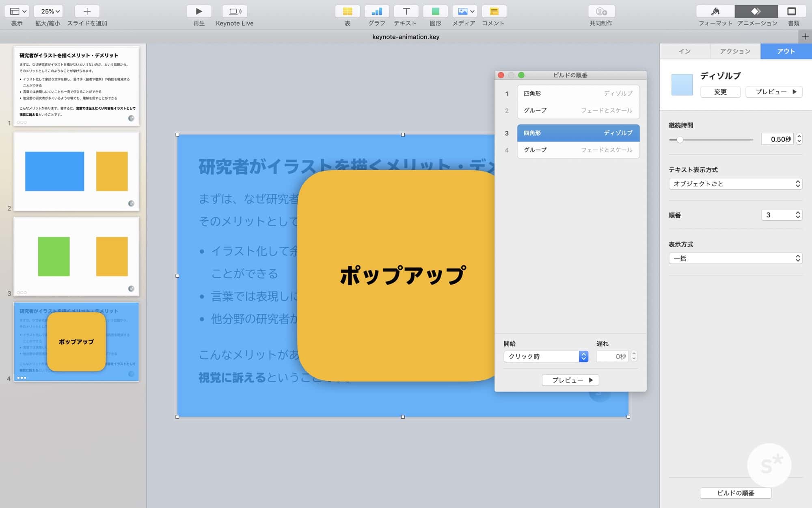
Task: Add a text box with テキスト icon
Action: point(406,11)
